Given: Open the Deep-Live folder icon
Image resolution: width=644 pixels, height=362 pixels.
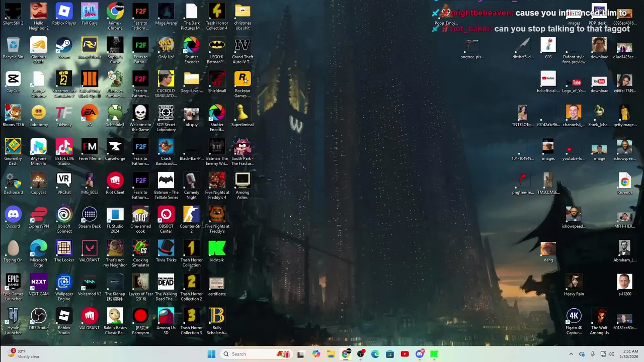Looking at the screenshot, I should pyautogui.click(x=191, y=82).
